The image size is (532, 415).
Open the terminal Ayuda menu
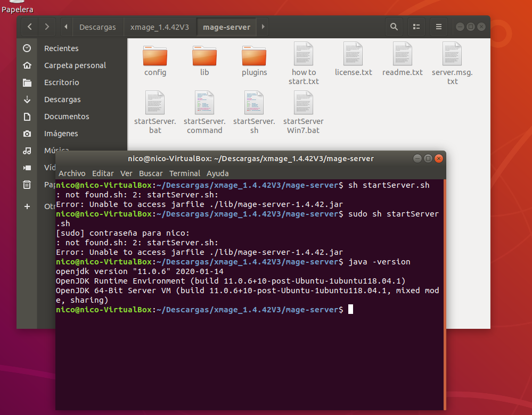click(217, 173)
